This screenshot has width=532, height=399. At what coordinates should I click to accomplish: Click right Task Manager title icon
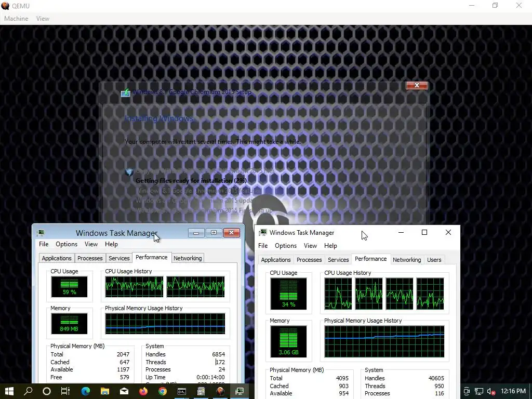[262, 232]
